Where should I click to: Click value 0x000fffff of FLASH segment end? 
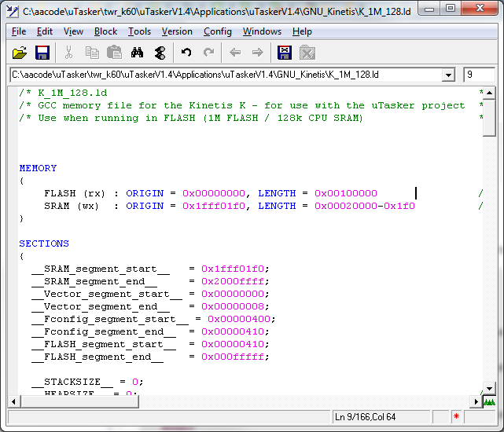click(233, 357)
